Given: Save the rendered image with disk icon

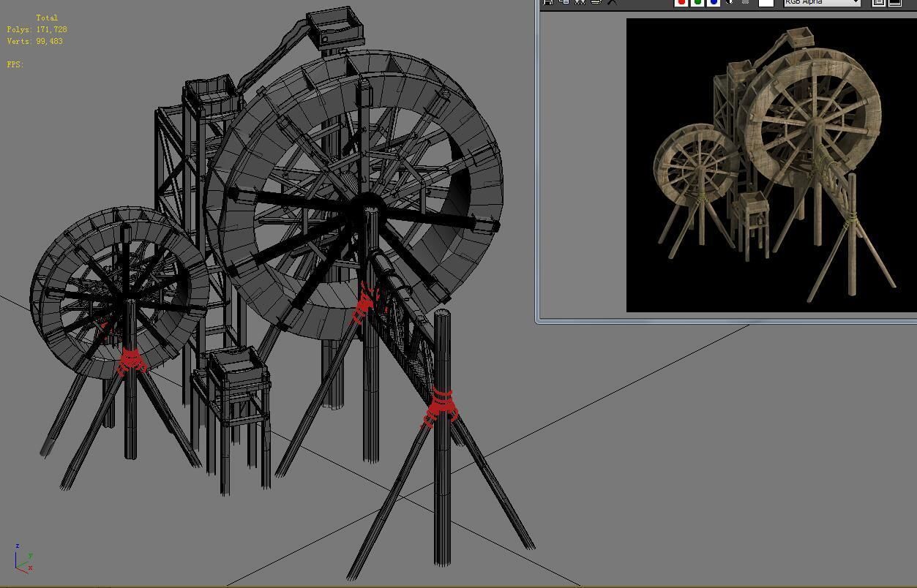Looking at the screenshot, I should [547, 2].
